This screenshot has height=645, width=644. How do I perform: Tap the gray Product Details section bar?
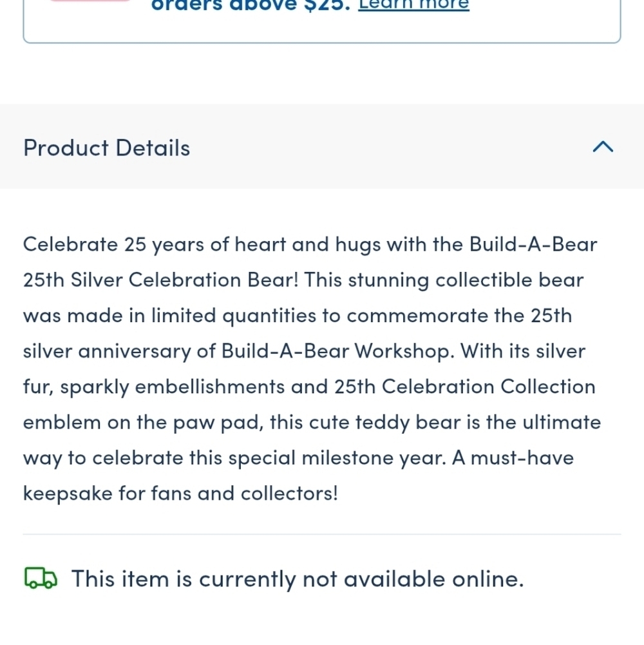(322, 146)
